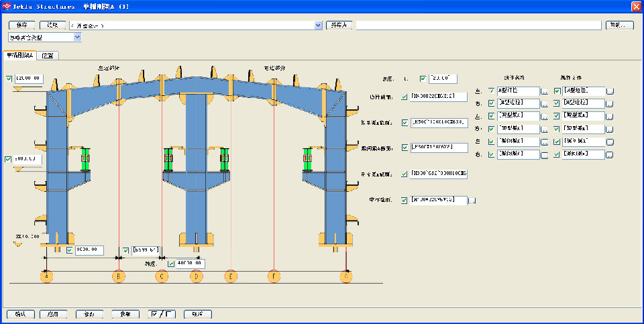Open browse button beside fourth-row attribute file field

[610, 129]
